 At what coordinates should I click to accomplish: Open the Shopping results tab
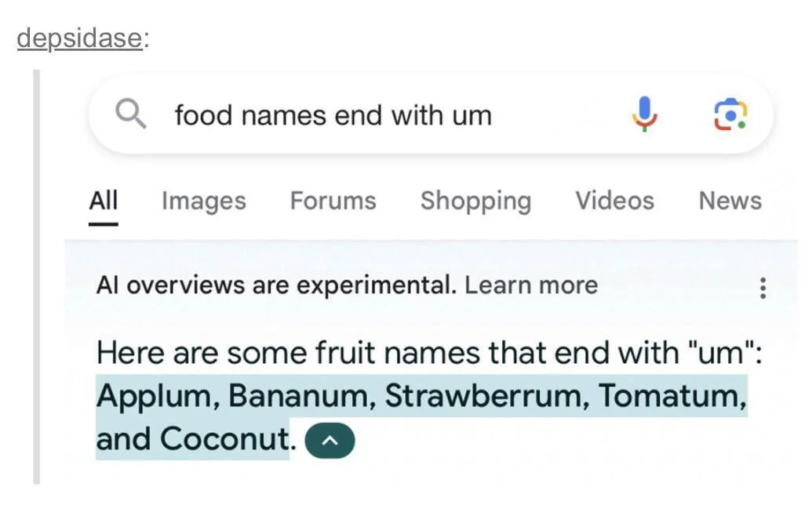[x=475, y=201]
